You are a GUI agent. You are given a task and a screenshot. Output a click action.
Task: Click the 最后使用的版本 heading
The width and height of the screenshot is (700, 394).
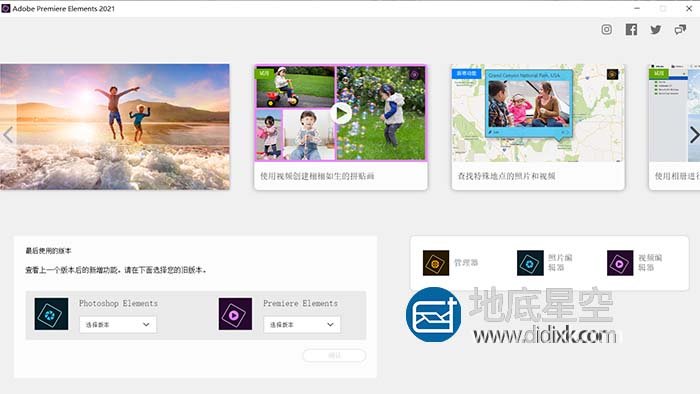[48, 251]
